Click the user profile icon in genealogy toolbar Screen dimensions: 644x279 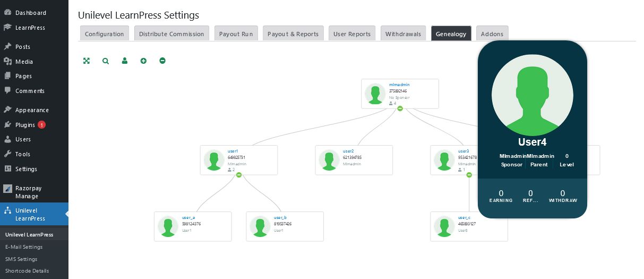[125, 61]
